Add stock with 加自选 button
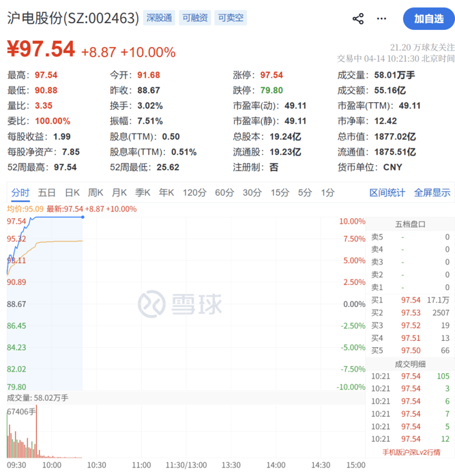Image resolution: width=455 pixels, height=476 pixels. point(428,18)
